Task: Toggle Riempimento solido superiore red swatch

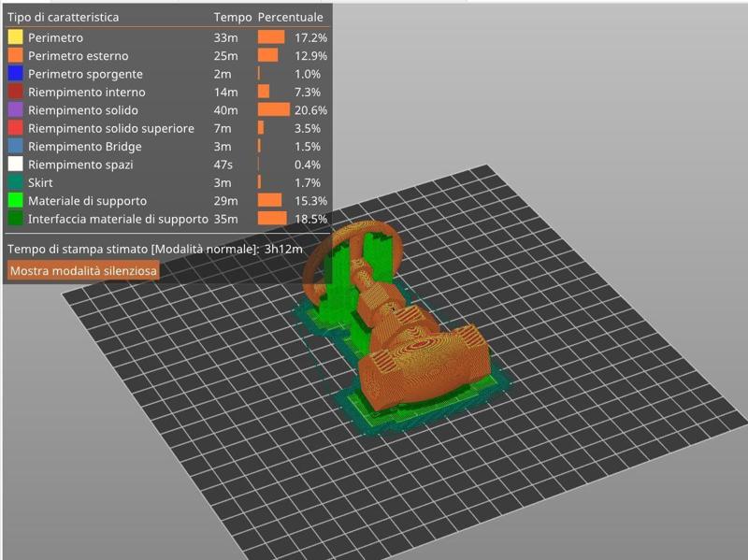Action: click(15, 128)
